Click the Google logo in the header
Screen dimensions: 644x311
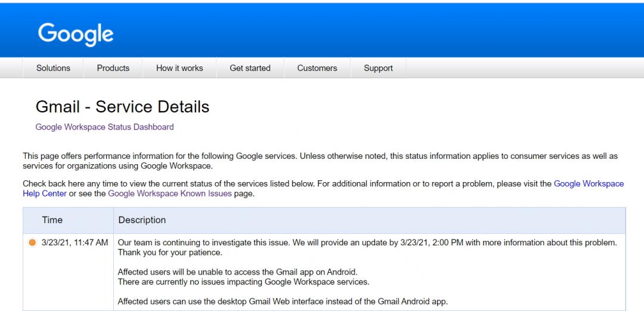(76, 33)
